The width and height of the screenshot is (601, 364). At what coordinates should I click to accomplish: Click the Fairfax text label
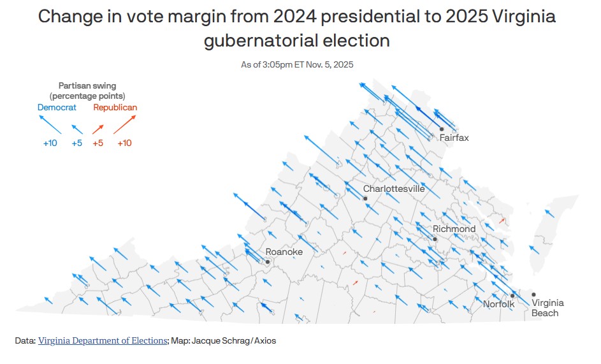pyautogui.click(x=454, y=138)
